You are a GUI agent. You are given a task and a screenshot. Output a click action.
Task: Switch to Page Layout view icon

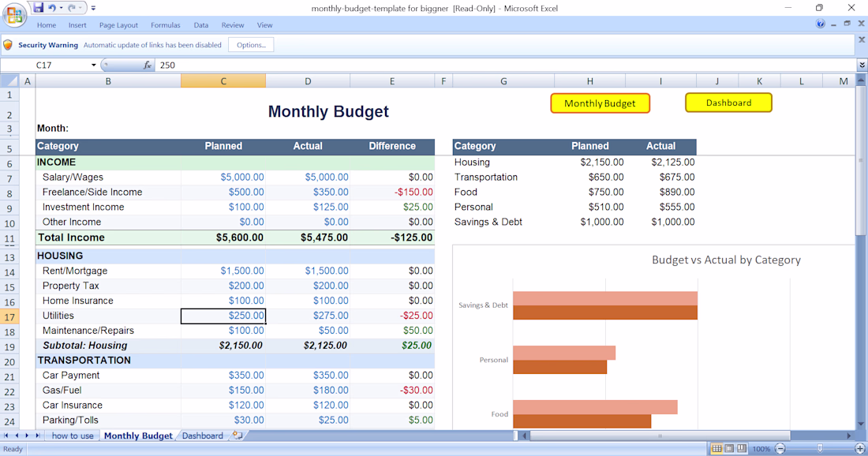(x=729, y=449)
